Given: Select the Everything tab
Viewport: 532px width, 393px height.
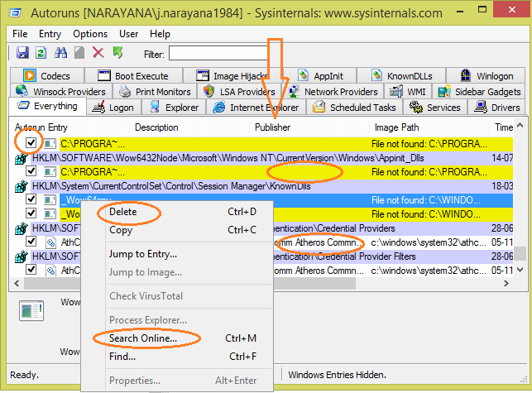Looking at the screenshot, I should (x=47, y=106).
